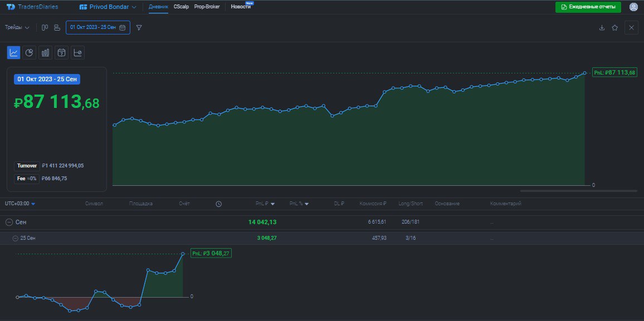Image resolution: width=644 pixels, height=321 pixels.
Task: Open the Prop-Broker tab
Action: pos(207,7)
